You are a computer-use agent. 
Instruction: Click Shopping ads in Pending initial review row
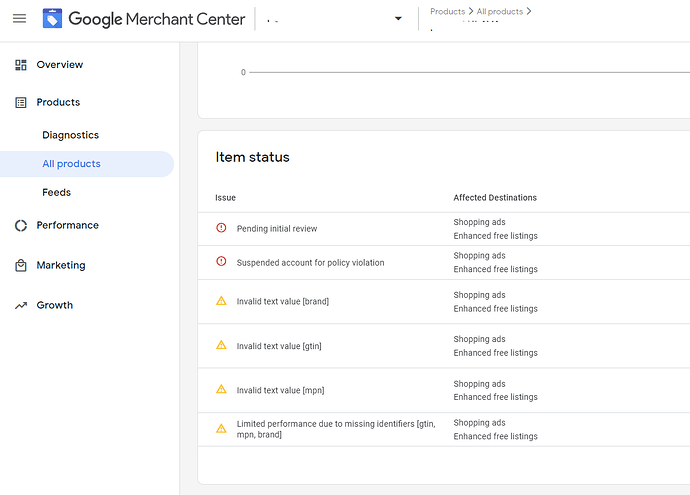479,222
